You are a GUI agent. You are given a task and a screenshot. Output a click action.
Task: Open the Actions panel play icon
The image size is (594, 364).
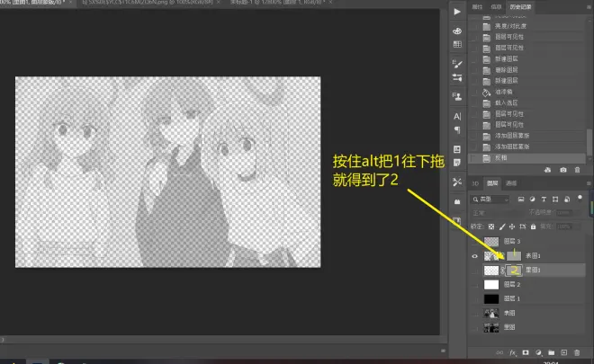(457, 12)
